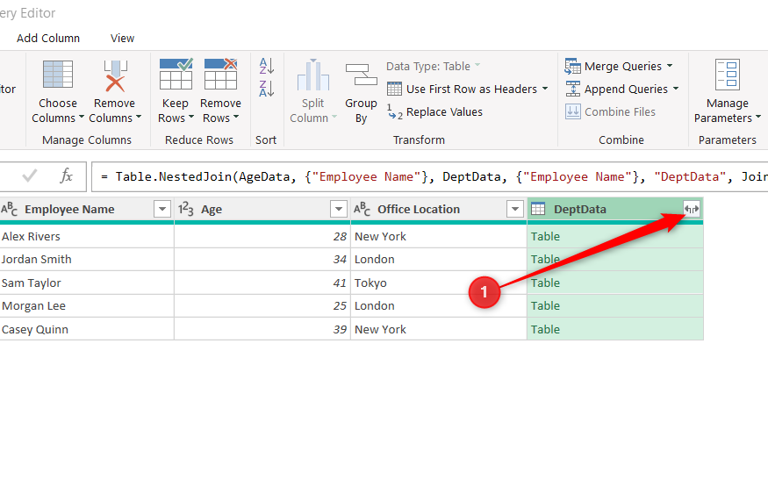The height and width of the screenshot is (494, 768).
Task: Click the Split Column icon
Action: 312,75
